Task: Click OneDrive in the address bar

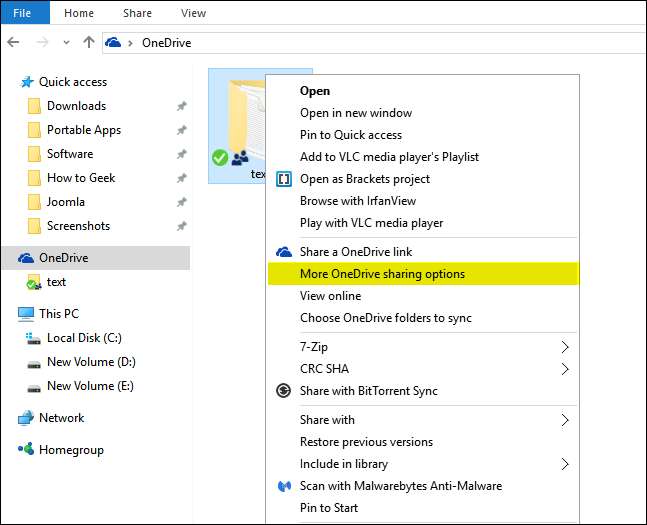Action: (x=166, y=43)
